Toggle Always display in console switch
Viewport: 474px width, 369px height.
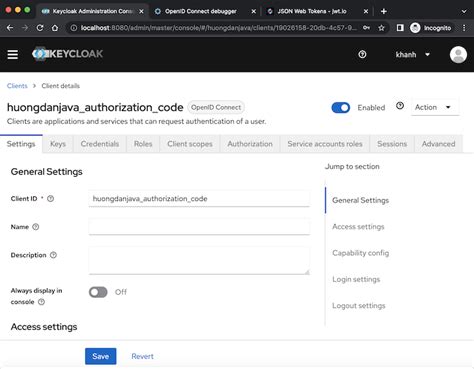coord(98,292)
